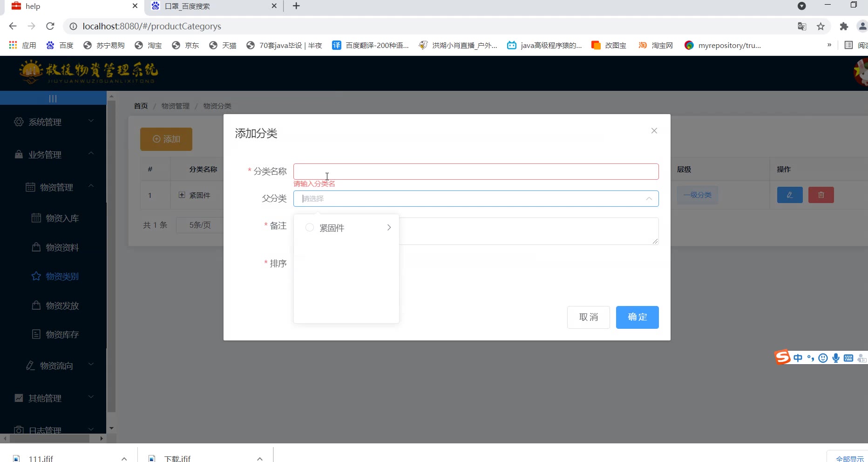Collapse 业务管理 sidebar menu

point(53,155)
